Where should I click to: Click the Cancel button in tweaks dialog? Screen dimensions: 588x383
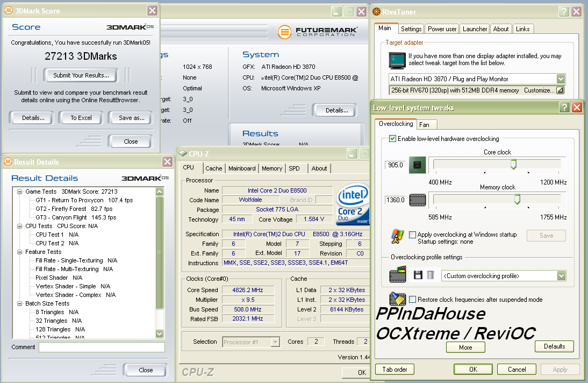click(x=517, y=370)
